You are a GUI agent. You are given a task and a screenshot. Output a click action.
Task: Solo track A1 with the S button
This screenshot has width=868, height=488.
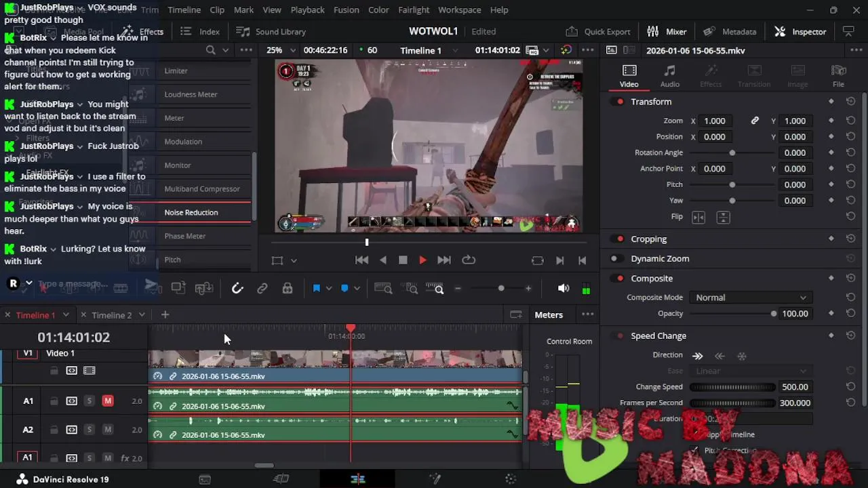89,401
